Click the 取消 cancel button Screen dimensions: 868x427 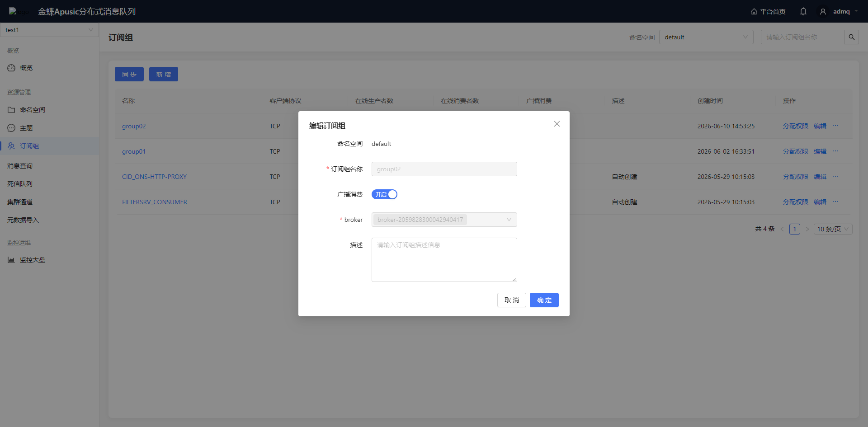tap(512, 300)
